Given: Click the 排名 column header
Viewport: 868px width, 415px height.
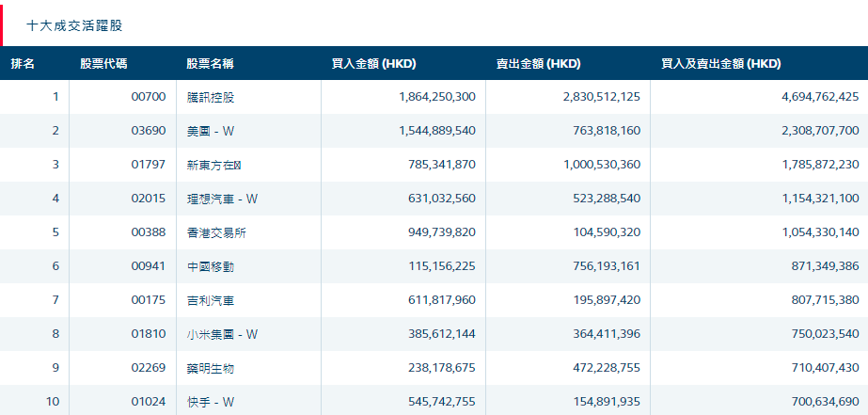Looking at the screenshot, I should click(x=23, y=64).
